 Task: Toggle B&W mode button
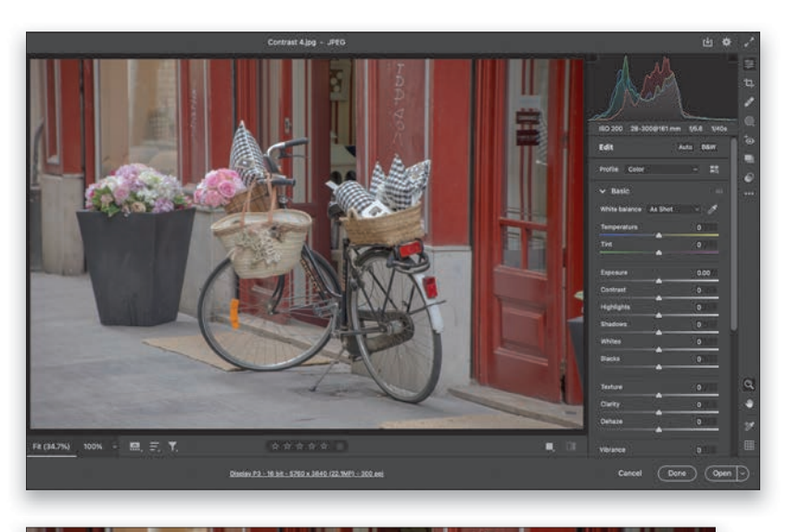coord(708,146)
